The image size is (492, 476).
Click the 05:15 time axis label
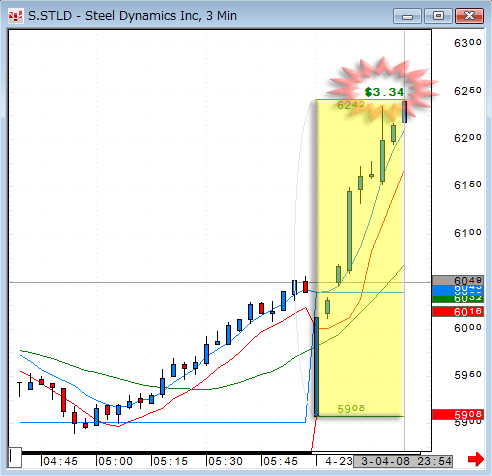(x=170, y=461)
